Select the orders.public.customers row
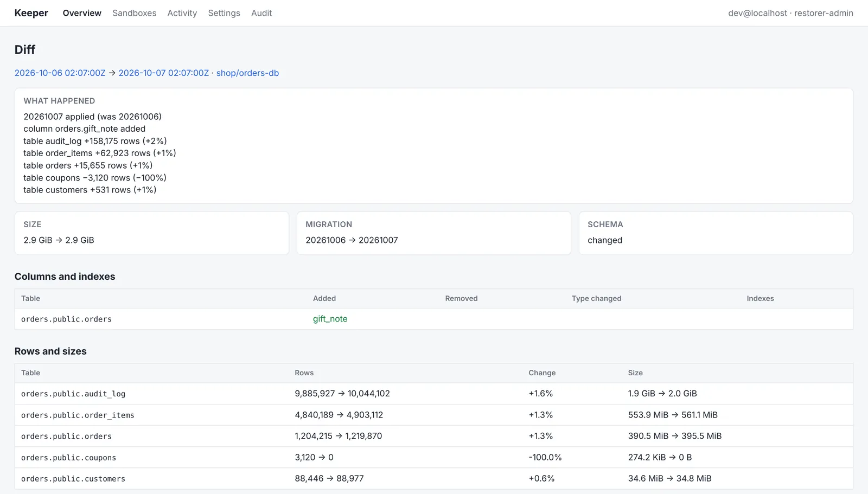The image size is (868, 494). click(x=434, y=478)
